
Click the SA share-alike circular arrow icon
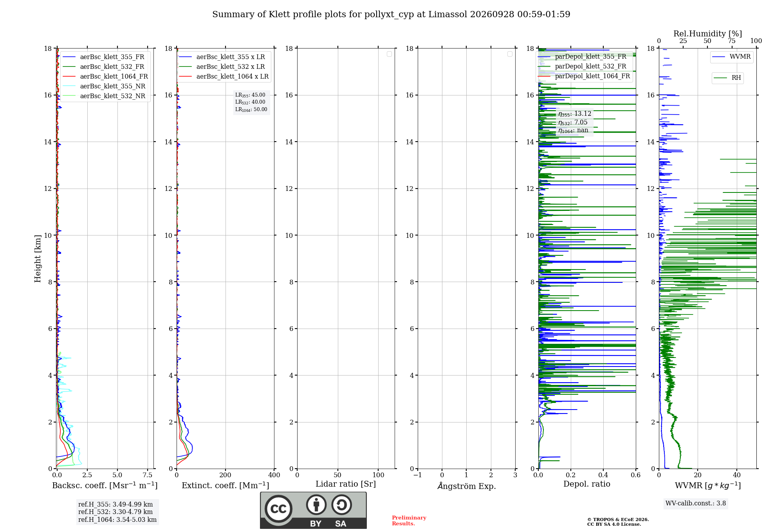(x=341, y=505)
